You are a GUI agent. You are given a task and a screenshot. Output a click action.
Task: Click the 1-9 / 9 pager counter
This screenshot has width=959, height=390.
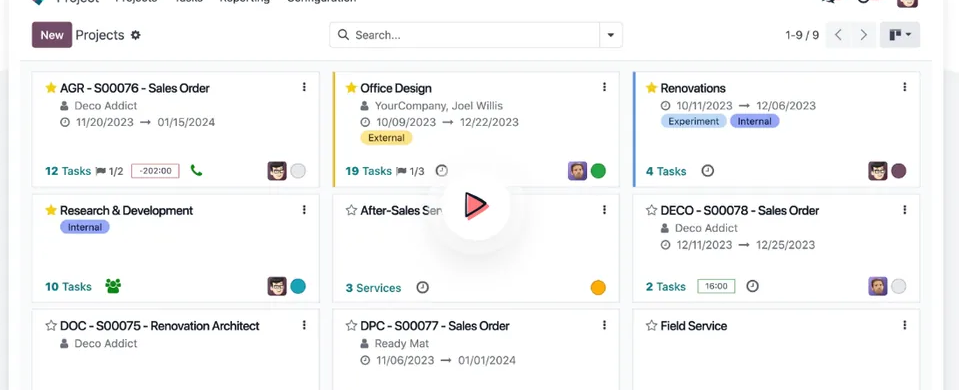tap(802, 35)
